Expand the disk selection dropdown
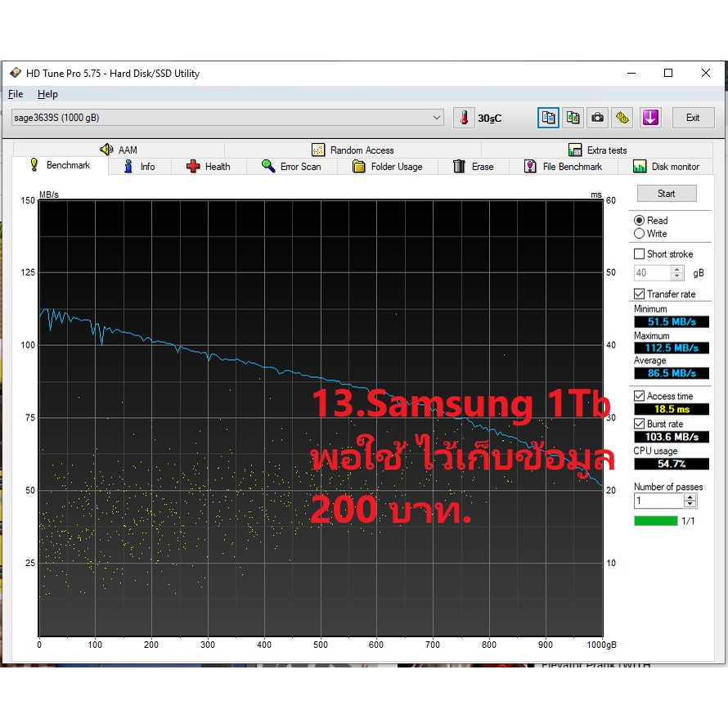 point(436,118)
